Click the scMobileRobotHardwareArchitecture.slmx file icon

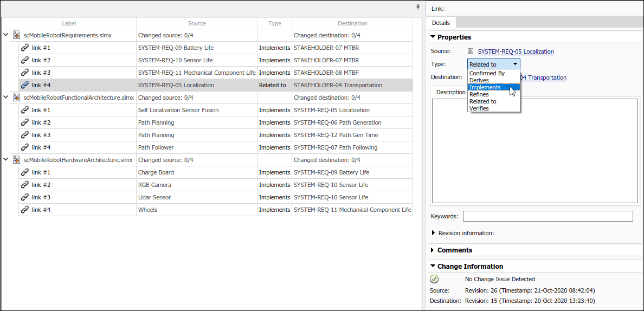[x=17, y=160]
